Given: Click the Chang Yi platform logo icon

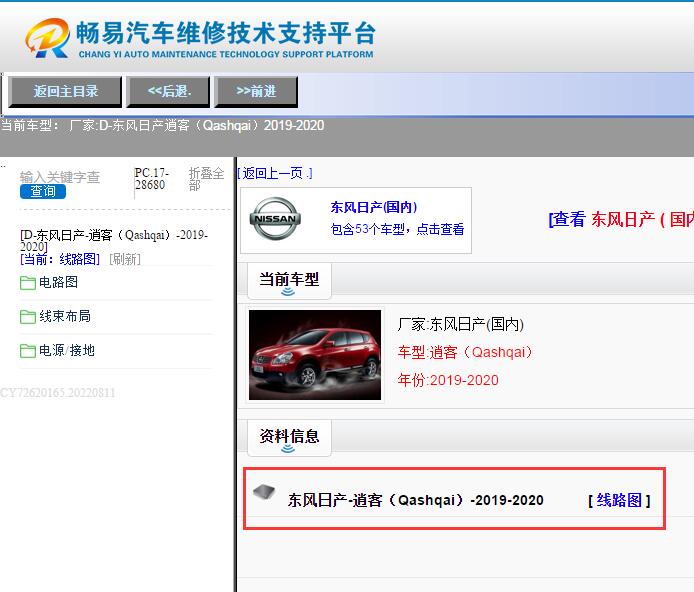Looking at the screenshot, I should click(x=47, y=38).
